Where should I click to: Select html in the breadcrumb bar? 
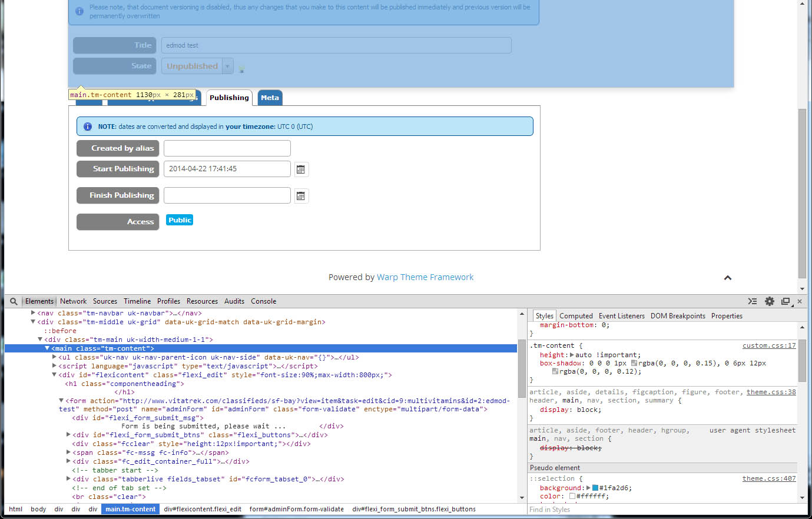tap(16, 509)
